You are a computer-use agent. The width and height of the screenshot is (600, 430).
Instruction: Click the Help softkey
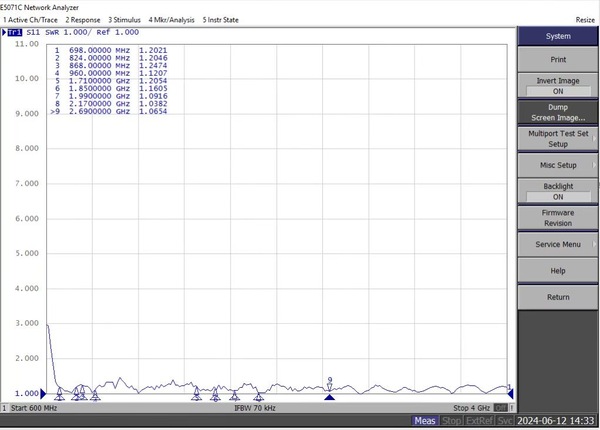(557, 271)
